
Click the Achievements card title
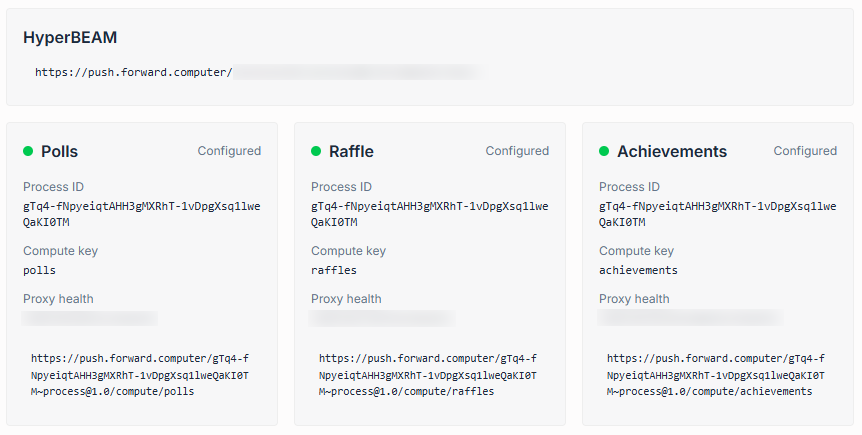[x=672, y=151]
